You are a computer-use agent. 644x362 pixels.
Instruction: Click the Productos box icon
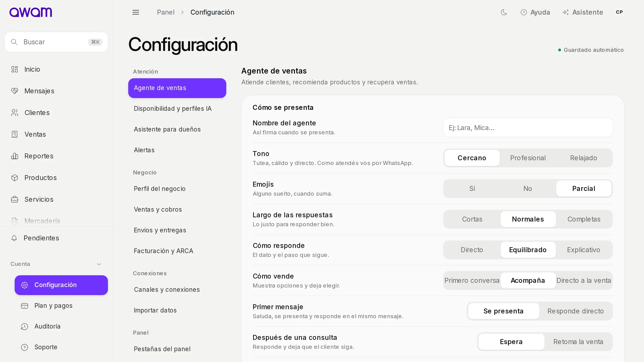coord(15,178)
